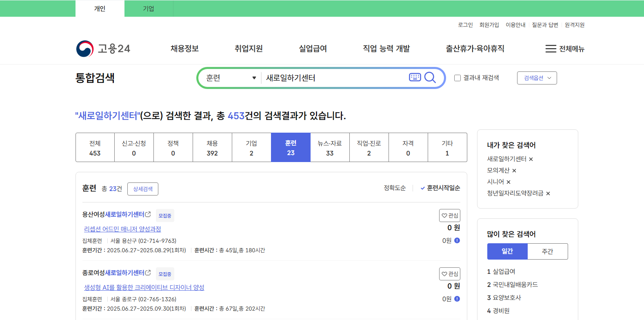Open the 직업 능력 개발 menu
Viewport: 644px width, 320px height.
tap(386, 49)
